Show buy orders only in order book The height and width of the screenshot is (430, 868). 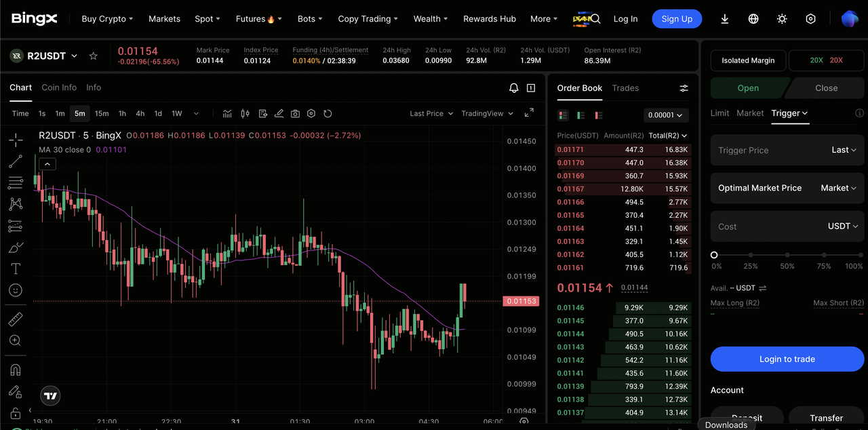[580, 115]
